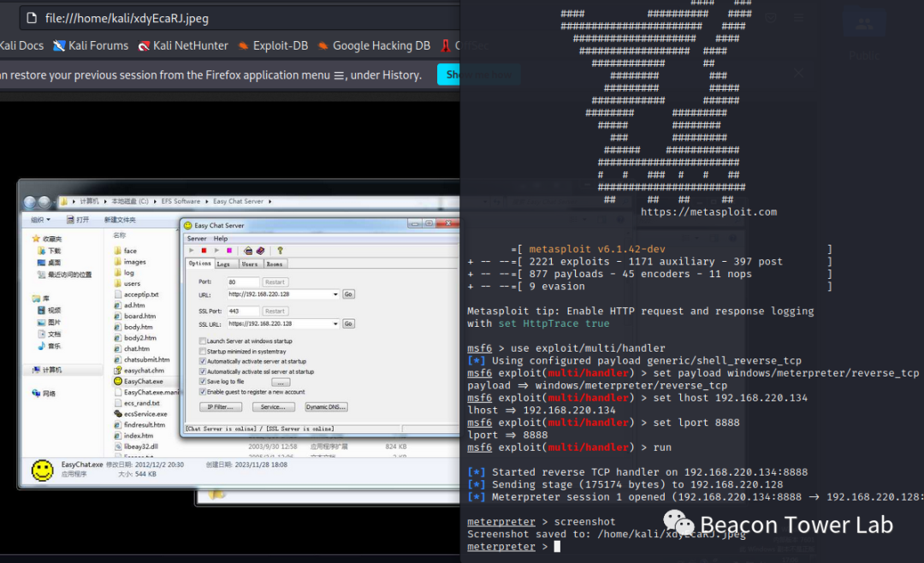Click Restart button next to SSL Port field
This screenshot has height=563, width=924.
[x=275, y=311]
